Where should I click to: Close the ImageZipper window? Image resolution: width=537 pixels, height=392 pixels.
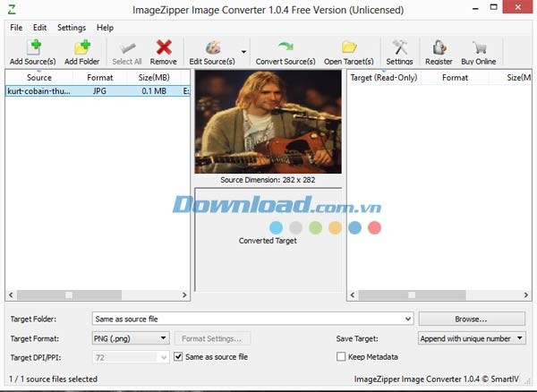tap(518, 7)
